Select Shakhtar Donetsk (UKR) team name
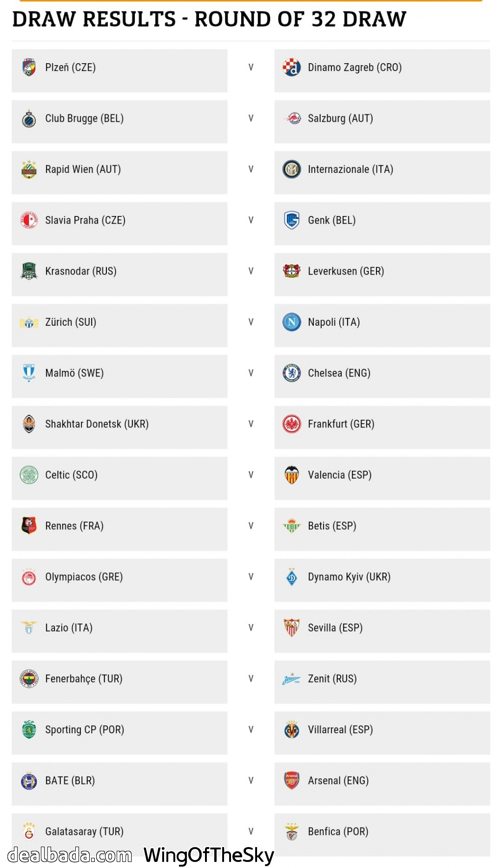 (97, 424)
